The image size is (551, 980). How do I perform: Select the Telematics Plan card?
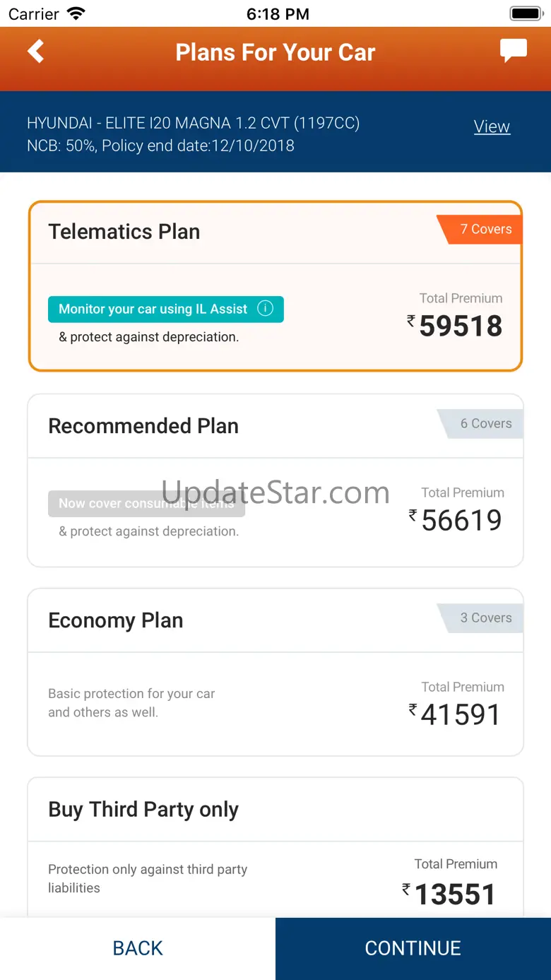point(275,285)
